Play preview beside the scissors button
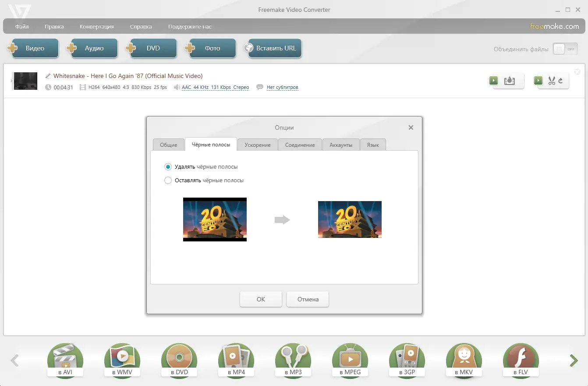This screenshot has height=386, width=588. tap(538, 81)
